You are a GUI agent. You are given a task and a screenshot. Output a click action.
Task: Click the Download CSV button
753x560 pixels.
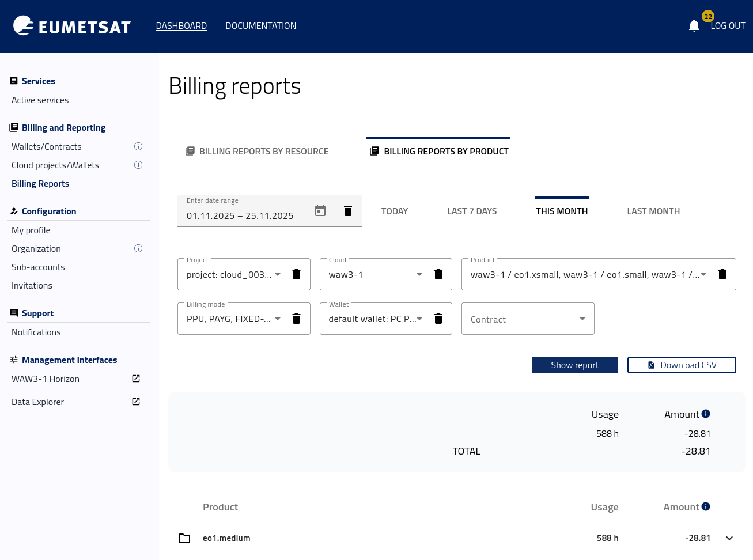pos(681,365)
